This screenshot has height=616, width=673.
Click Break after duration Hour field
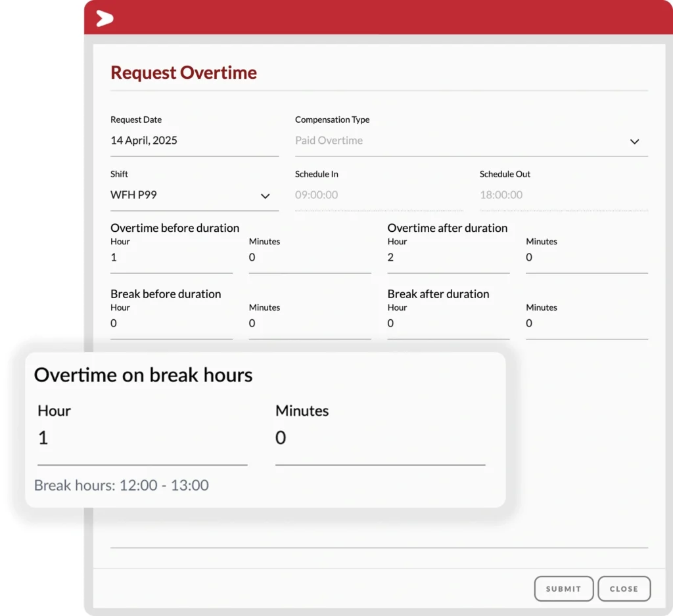click(448, 323)
